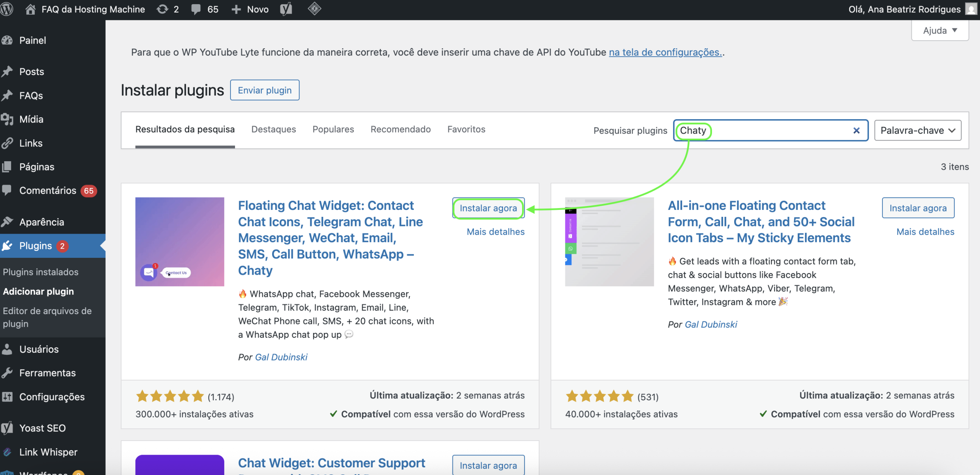This screenshot has height=475, width=980.
Task: Open Editor de arquivos de plugin
Action: (x=47, y=317)
